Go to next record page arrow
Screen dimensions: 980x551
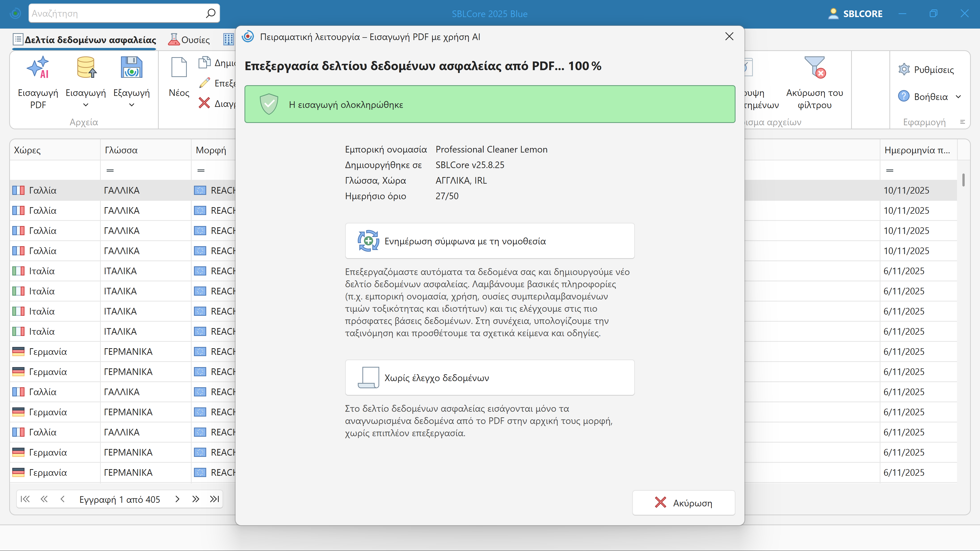pyautogui.click(x=177, y=499)
